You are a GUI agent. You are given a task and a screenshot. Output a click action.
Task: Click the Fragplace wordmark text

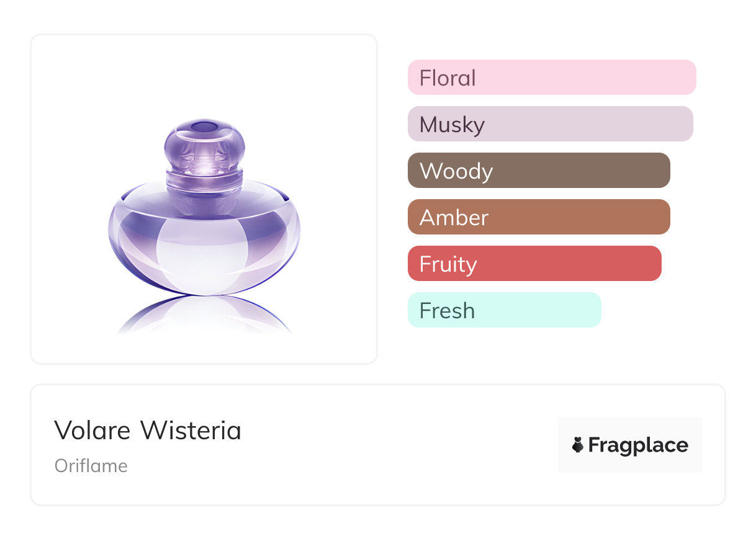click(x=638, y=445)
